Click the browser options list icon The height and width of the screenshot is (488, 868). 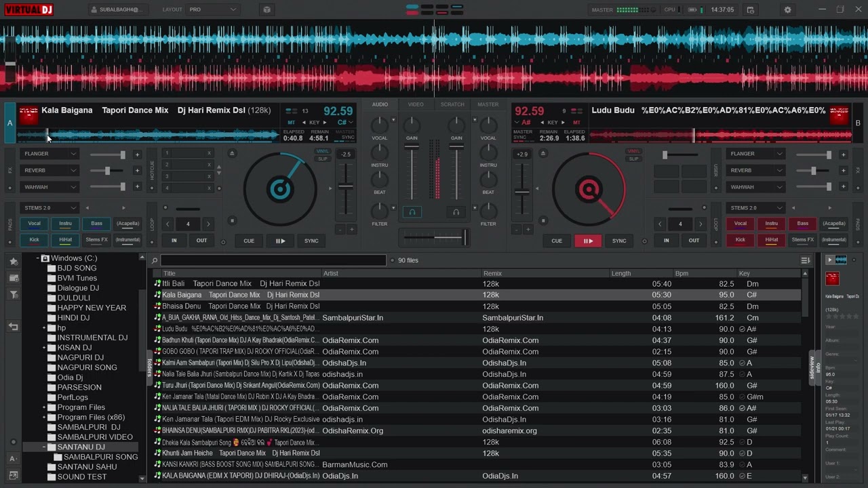point(805,260)
